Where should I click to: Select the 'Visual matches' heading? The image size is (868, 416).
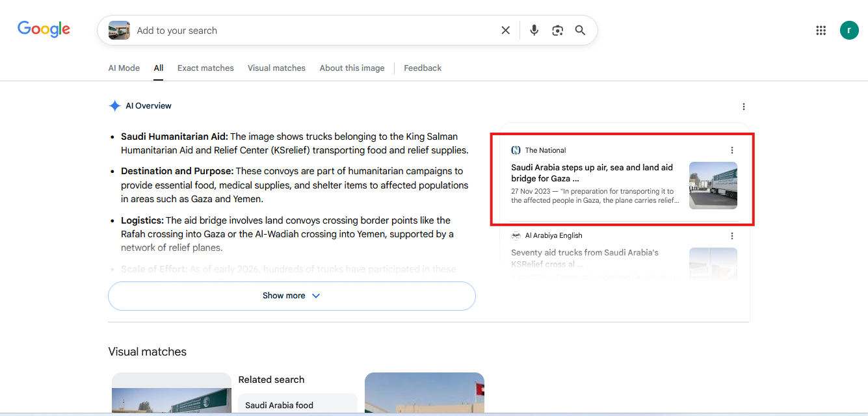(148, 352)
